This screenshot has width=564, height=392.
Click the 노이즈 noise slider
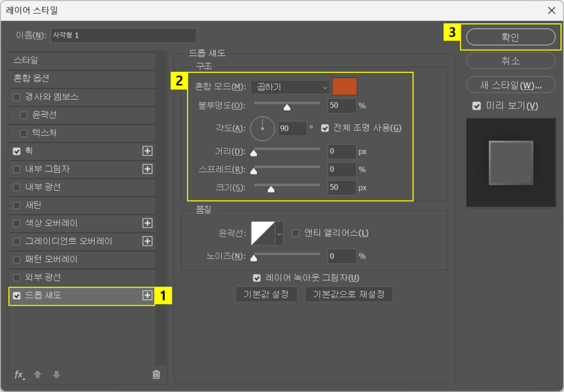(x=287, y=256)
